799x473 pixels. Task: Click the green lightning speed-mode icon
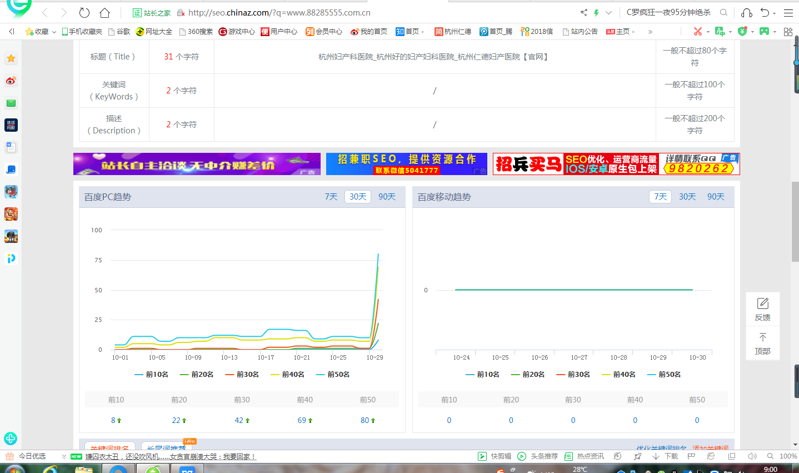coord(596,12)
